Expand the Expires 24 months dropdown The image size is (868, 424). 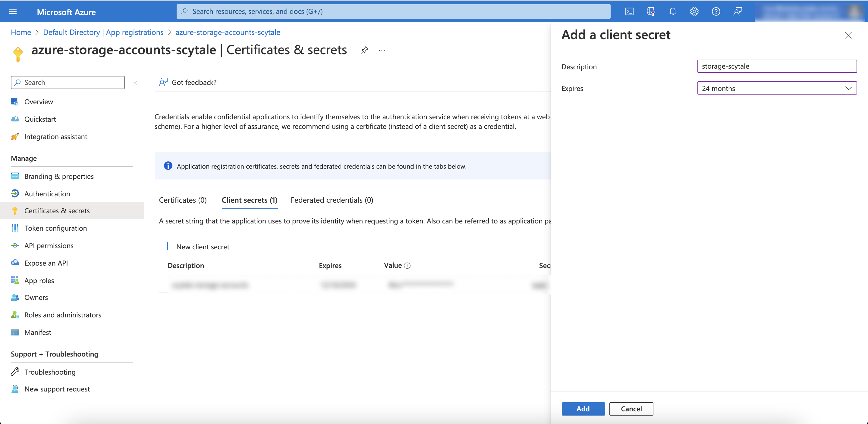click(777, 88)
